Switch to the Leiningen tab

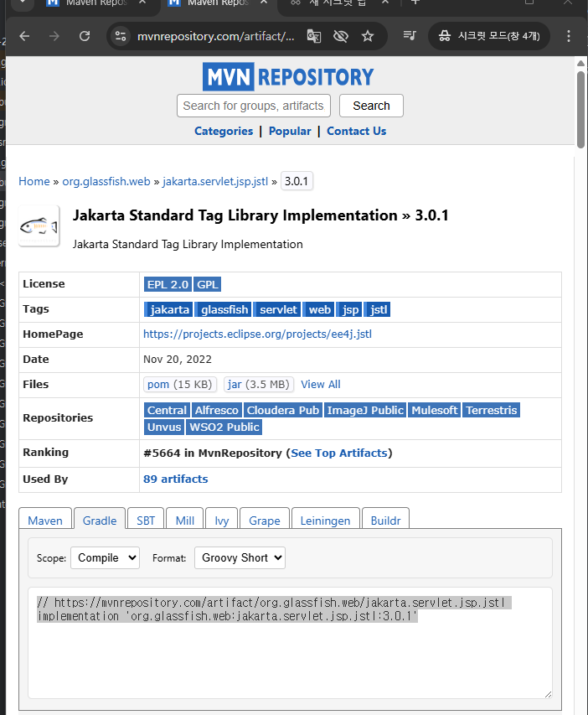326,519
